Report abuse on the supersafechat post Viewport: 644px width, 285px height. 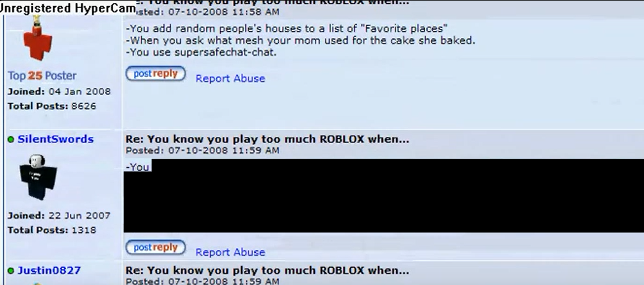(230, 79)
